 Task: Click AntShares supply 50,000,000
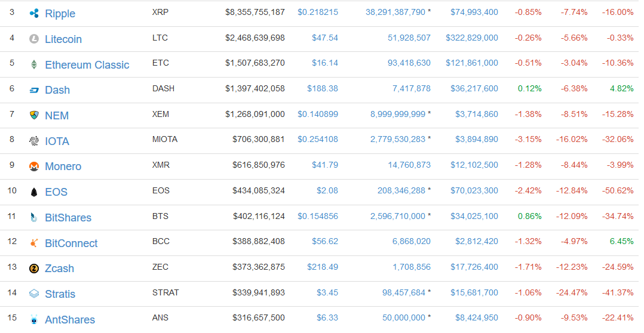[404, 318]
